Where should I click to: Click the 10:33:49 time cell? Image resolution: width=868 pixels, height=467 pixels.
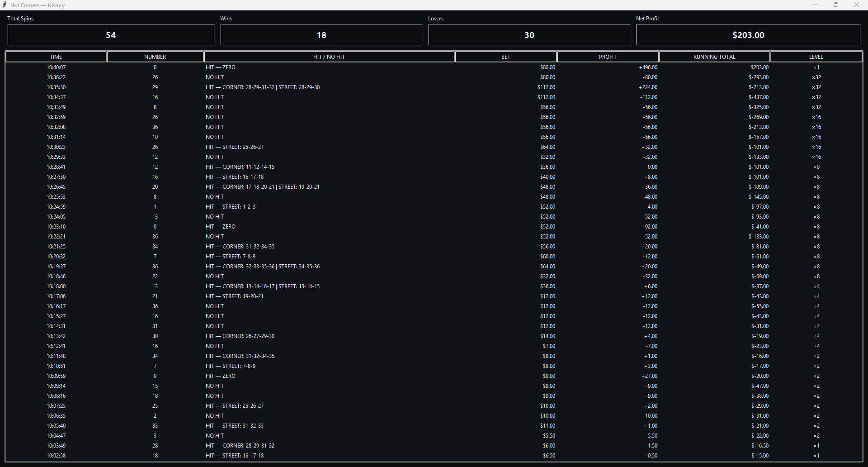coord(56,107)
